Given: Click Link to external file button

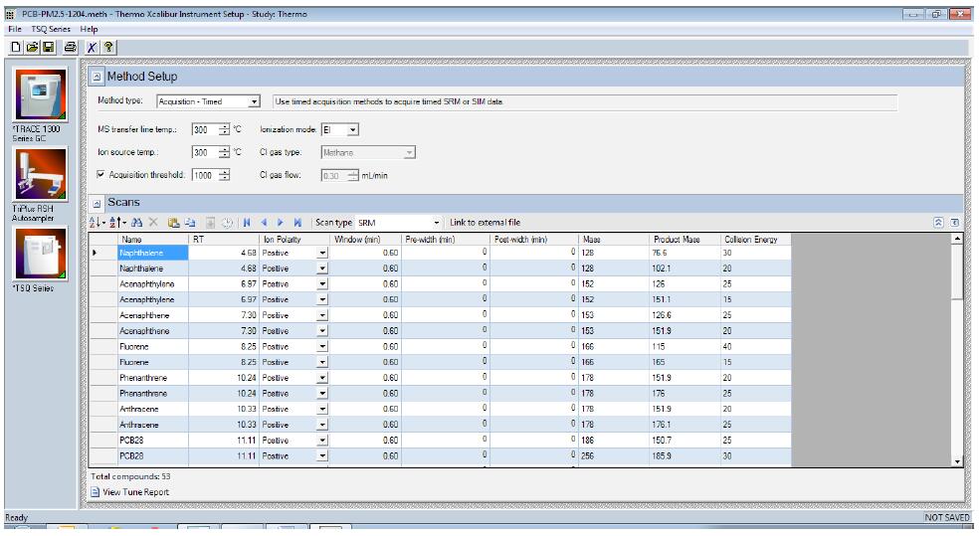Looking at the screenshot, I should click(x=485, y=223).
